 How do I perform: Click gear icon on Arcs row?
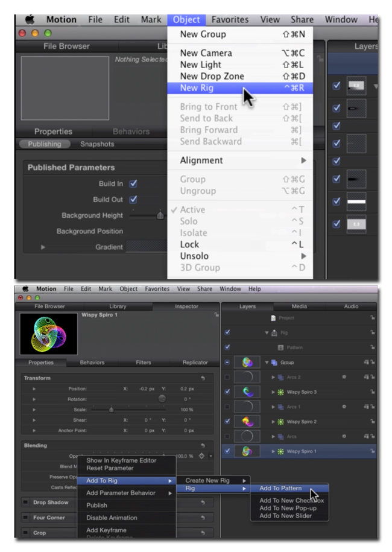(x=344, y=436)
